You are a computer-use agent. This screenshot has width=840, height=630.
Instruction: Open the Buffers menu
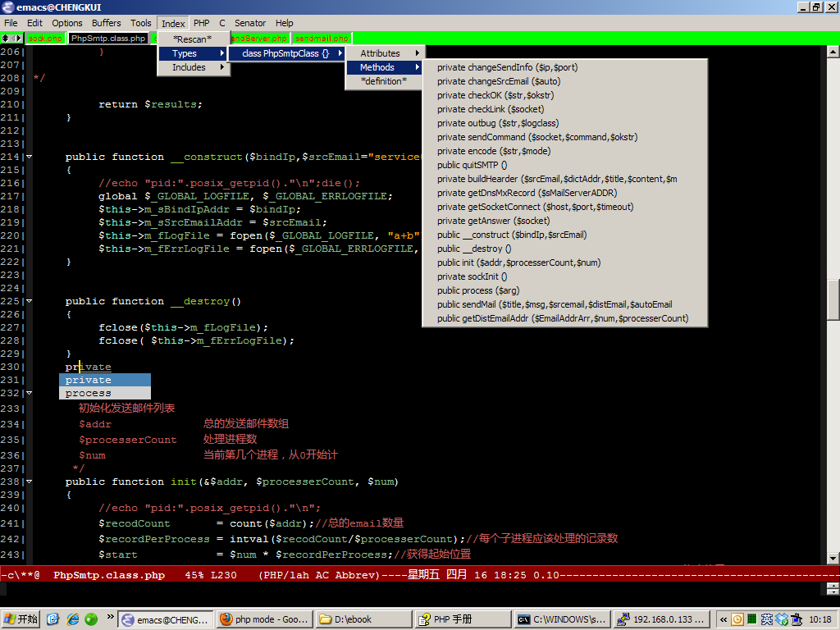click(106, 23)
